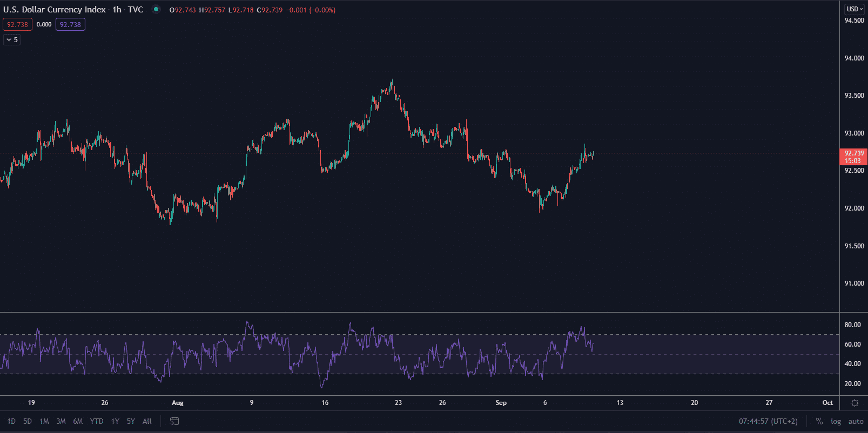This screenshot has height=433, width=868.
Task: Select the 1Y time range
Action: 115,421
